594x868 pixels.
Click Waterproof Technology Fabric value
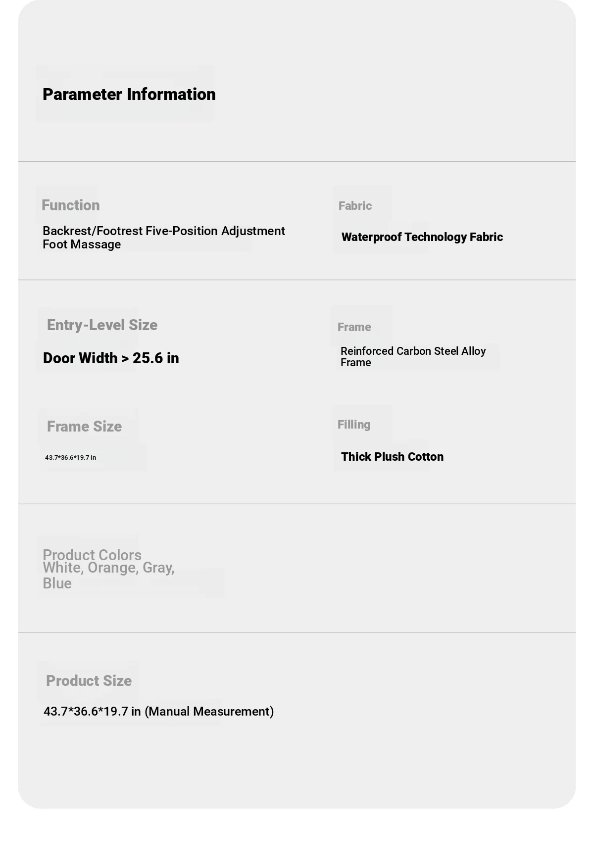coord(422,237)
